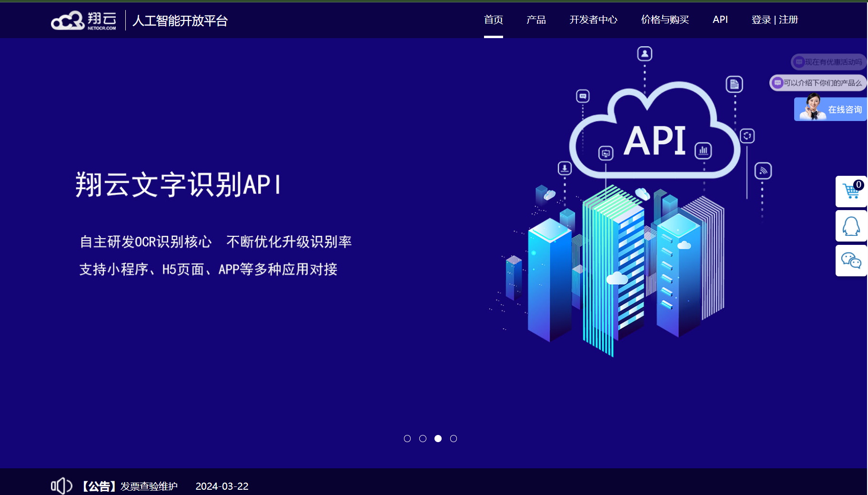The image size is (868, 495).
Task: Open the 价格与购买 menu
Action: pyautogui.click(x=665, y=20)
